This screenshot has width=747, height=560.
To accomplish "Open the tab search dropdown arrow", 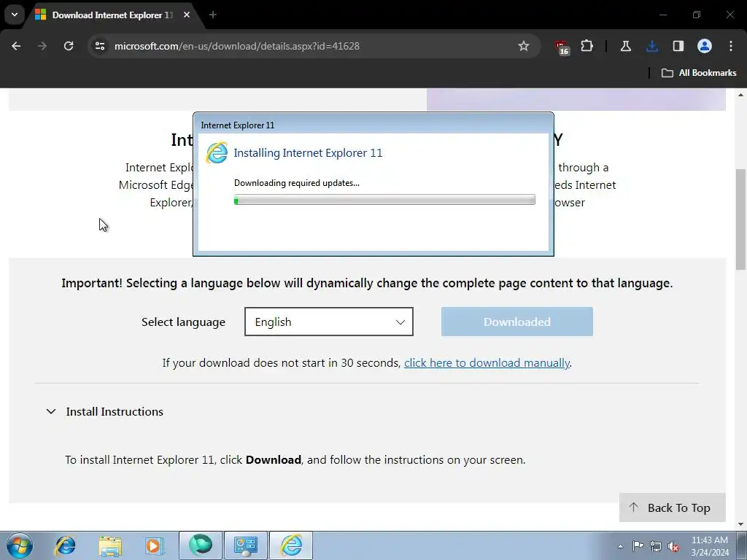I will (15, 15).
